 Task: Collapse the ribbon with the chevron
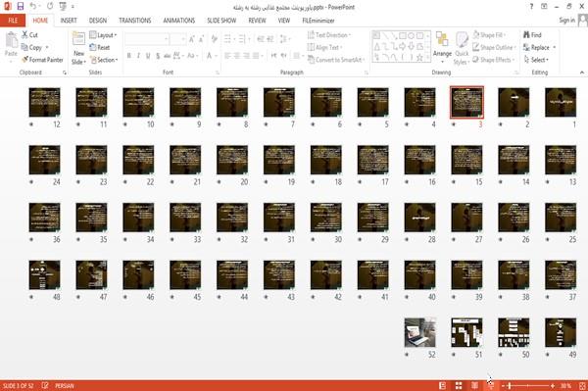(x=582, y=73)
